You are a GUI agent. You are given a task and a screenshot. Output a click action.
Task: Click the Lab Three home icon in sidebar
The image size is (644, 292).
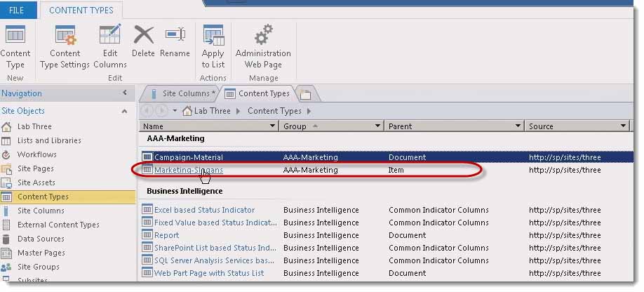[6, 126]
